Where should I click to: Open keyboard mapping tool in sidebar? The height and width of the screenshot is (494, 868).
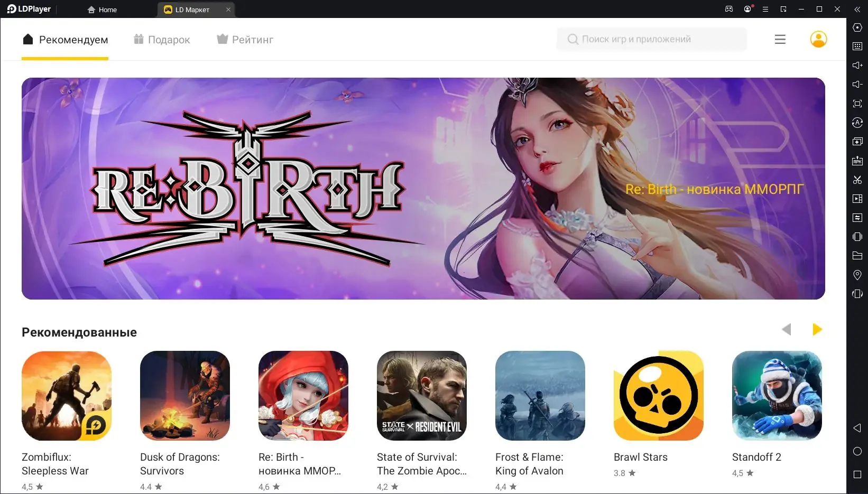[857, 46]
